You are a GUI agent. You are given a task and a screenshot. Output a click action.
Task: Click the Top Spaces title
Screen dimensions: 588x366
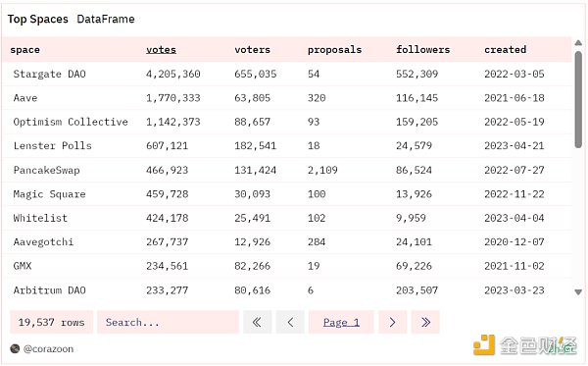[x=38, y=20]
